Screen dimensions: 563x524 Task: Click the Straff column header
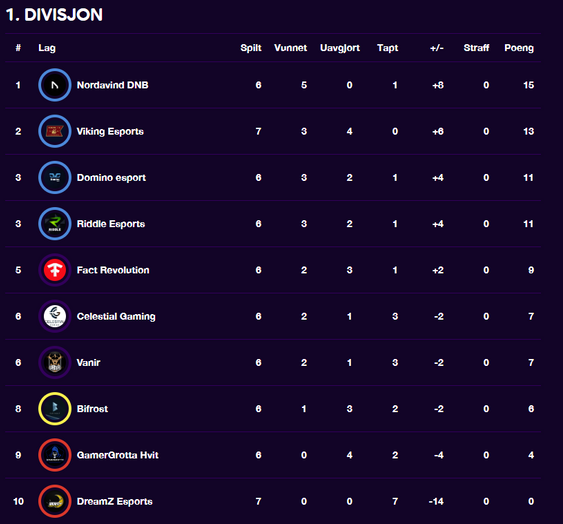pos(476,48)
